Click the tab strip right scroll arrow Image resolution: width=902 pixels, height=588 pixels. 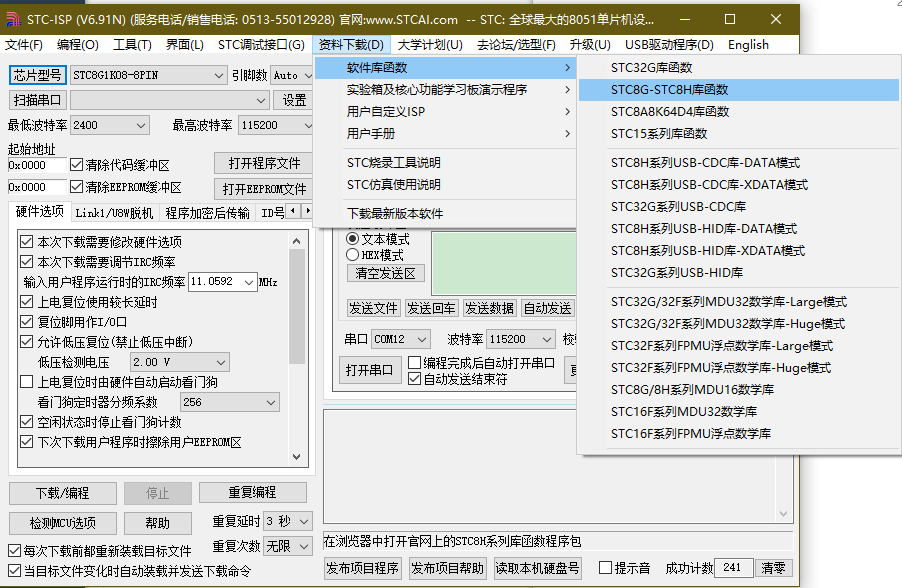[308, 211]
